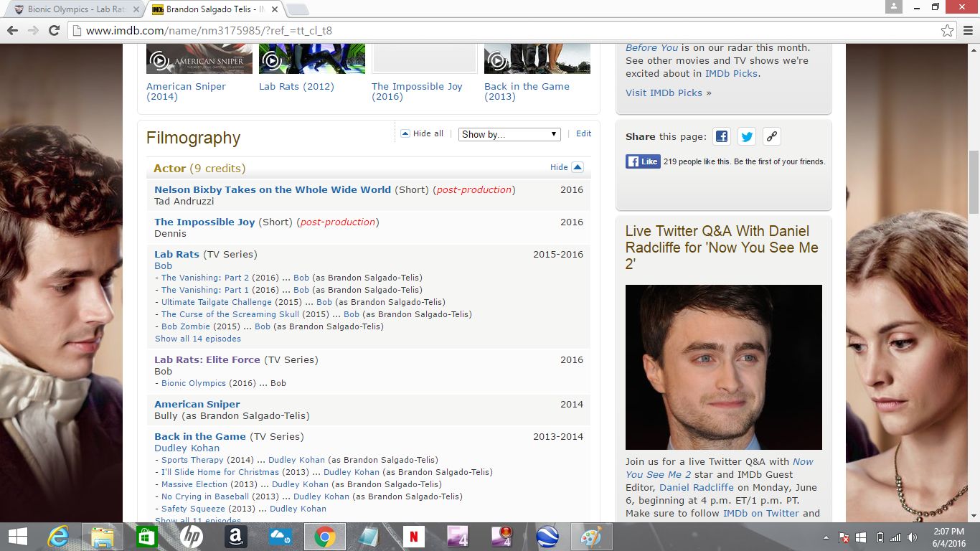Open the Show by... dropdown
The width and height of the screenshot is (980, 551).
coord(509,134)
